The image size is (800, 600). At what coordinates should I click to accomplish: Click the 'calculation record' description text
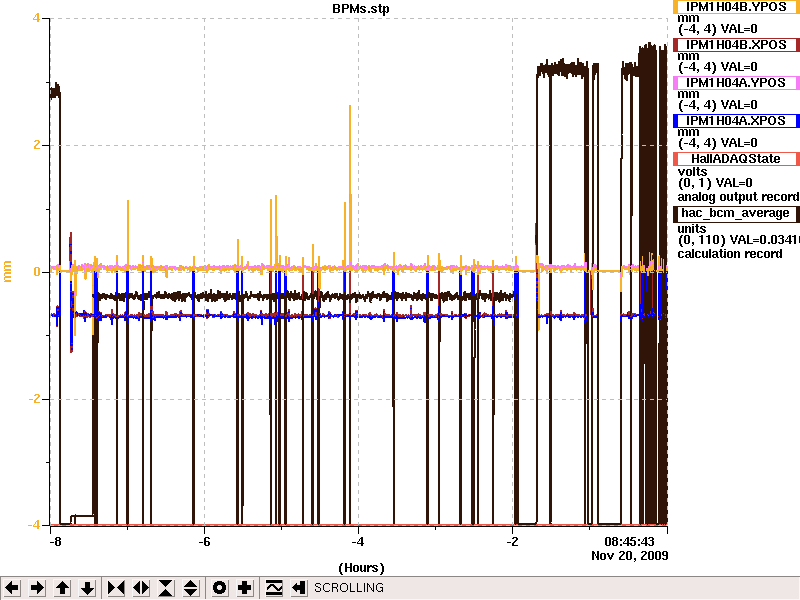tap(730, 254)
